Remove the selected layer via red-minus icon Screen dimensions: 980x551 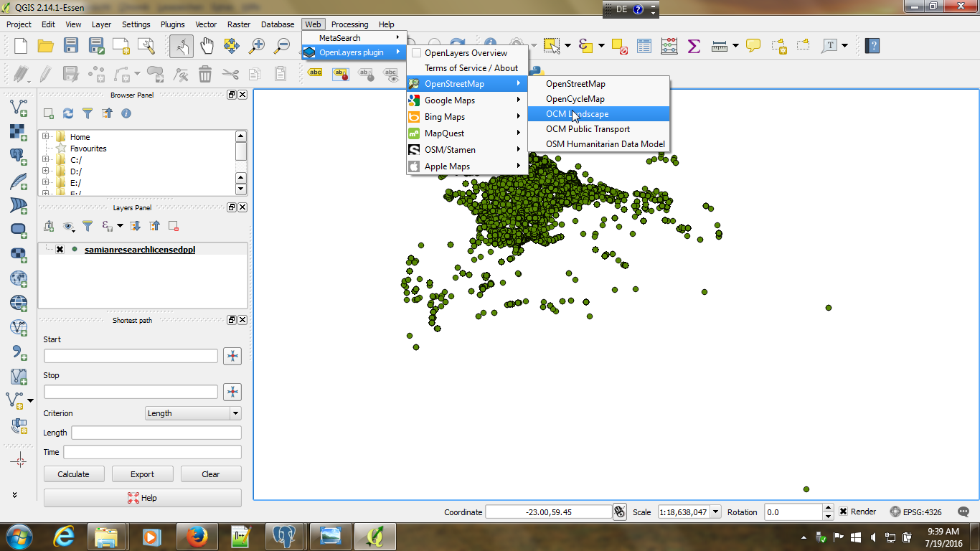coord(174,226)
